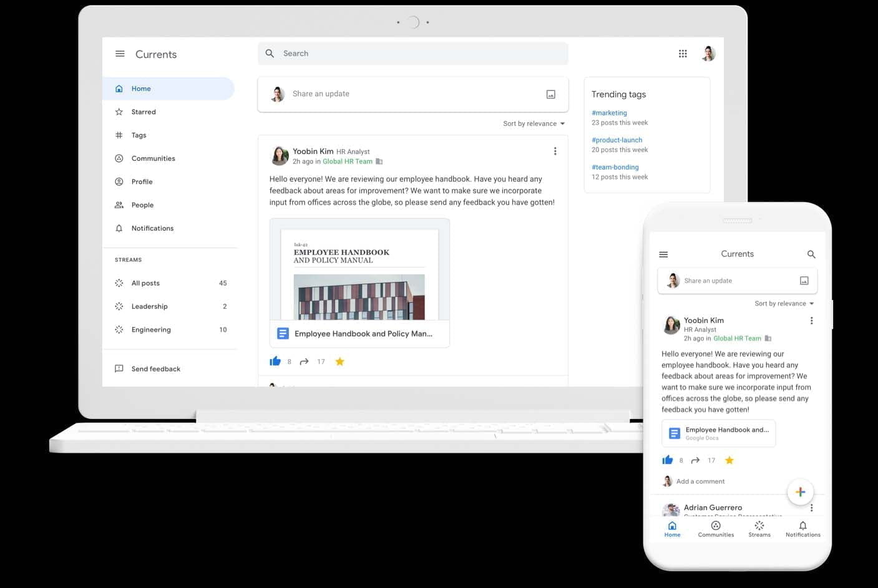Expand Sort by relevance on laptop
The height and width of the screenshot is (588, 878).
point(534,123)
